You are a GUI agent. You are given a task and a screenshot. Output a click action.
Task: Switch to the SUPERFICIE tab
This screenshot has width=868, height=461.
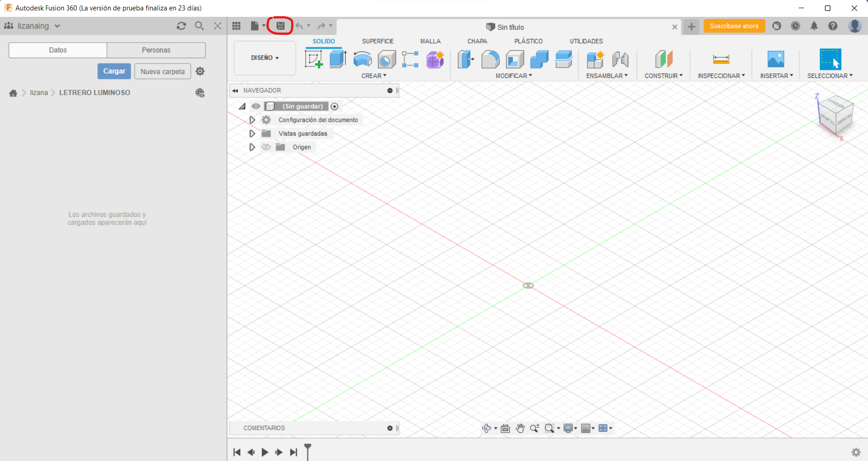pos(378,41)
